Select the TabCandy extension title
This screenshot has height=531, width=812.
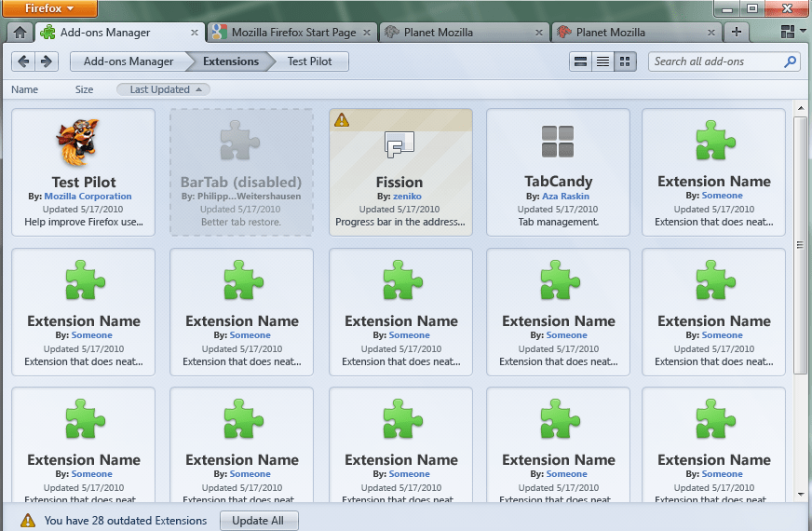[559, 182]
